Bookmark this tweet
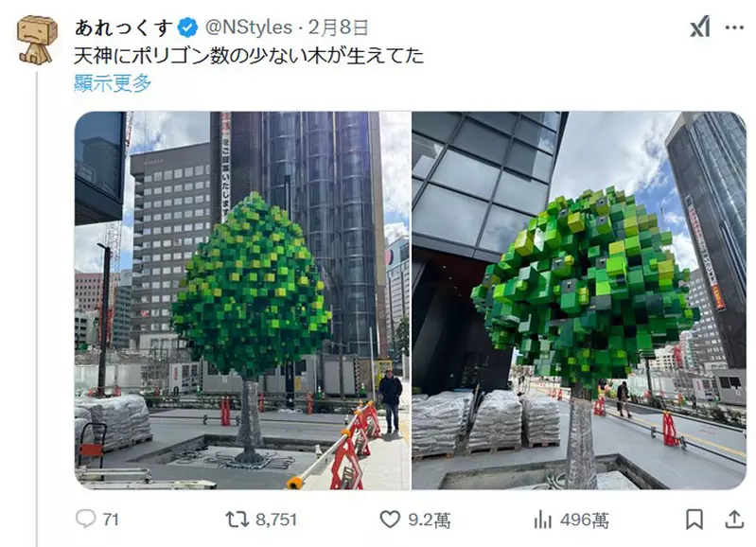The width and height of the screenshot is (756, 547). coord(694,520)
